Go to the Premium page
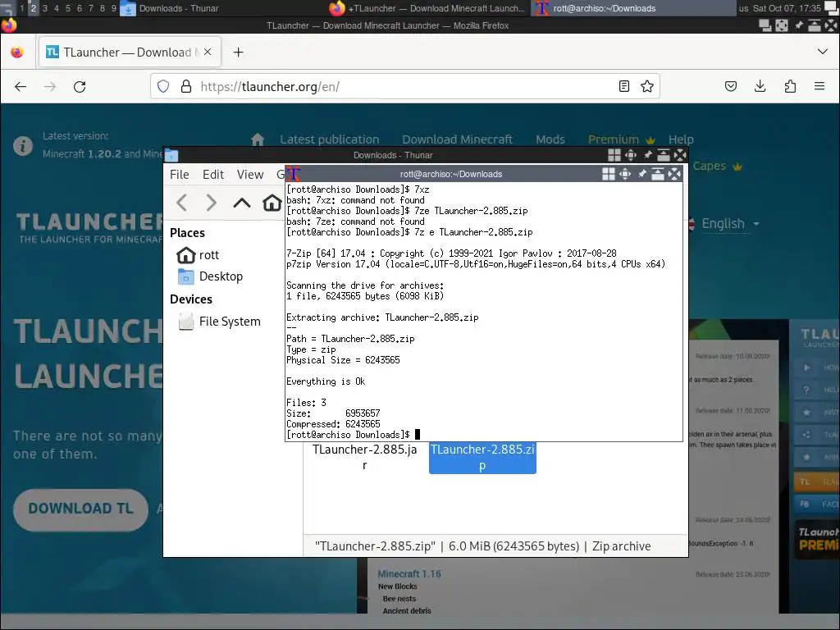This screenshot has width=840, height=630. pyautogui.click(x=622, y=139)
